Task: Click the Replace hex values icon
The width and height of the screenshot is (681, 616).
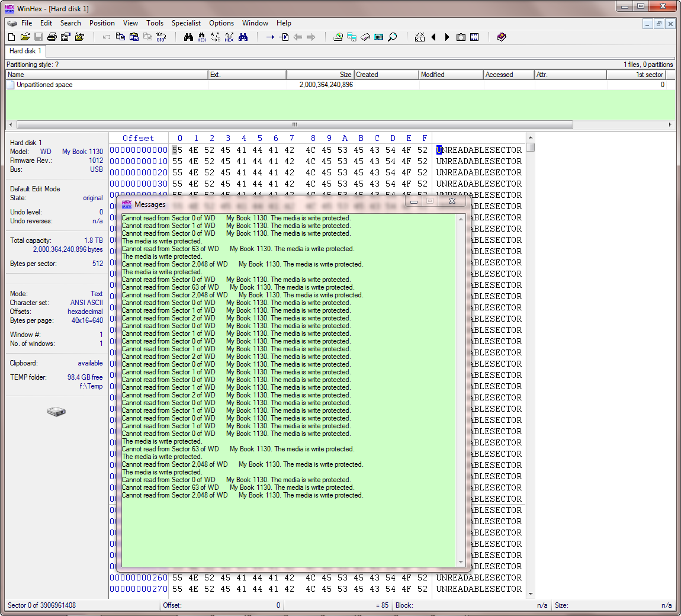Action: [229, 37]
